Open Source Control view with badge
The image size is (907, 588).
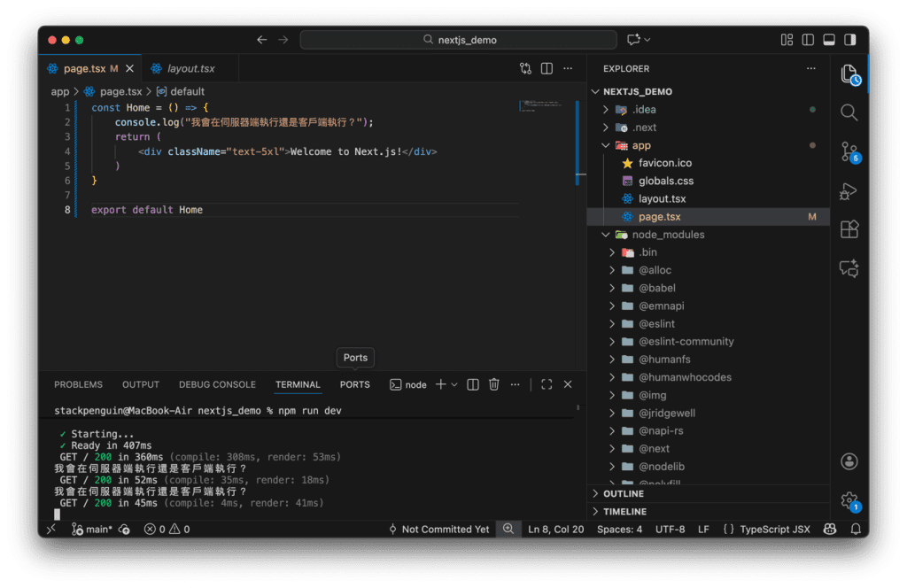pyautogui.click(x=849, y=151)
